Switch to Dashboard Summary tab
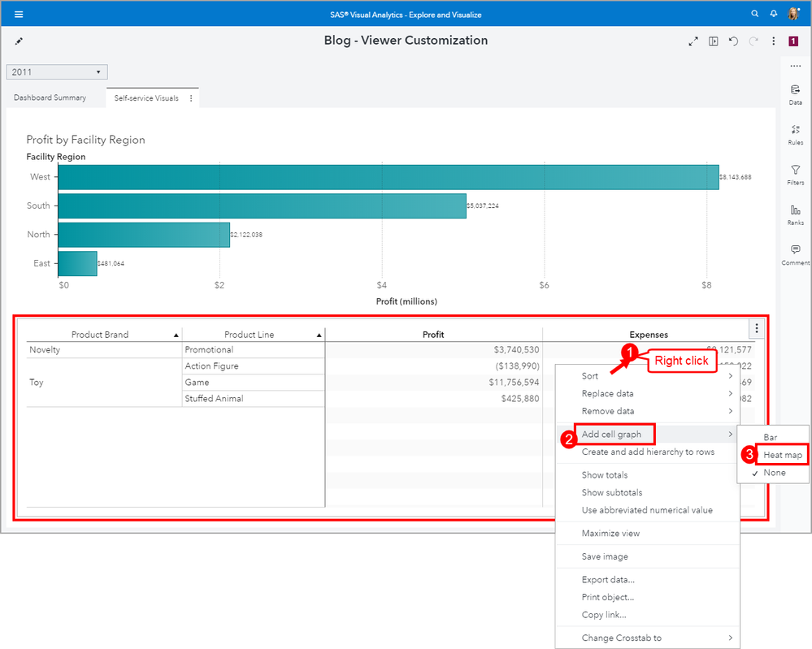This screenshot has width=812, height=649. (x=50, y=97)
